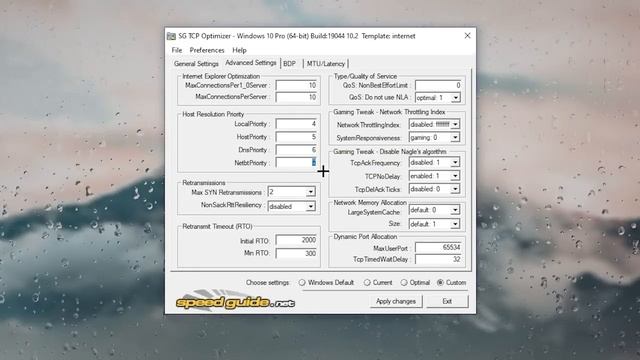
Task: Click the QoS NonBestEffortLimit input field
Action: click(x=438, y=85)
